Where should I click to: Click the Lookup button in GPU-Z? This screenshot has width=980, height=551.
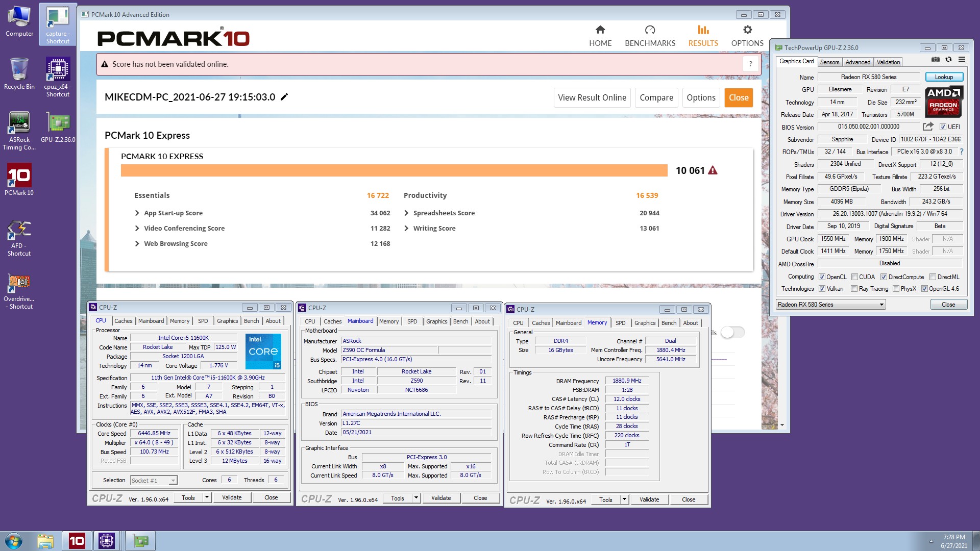coord(944,77)
